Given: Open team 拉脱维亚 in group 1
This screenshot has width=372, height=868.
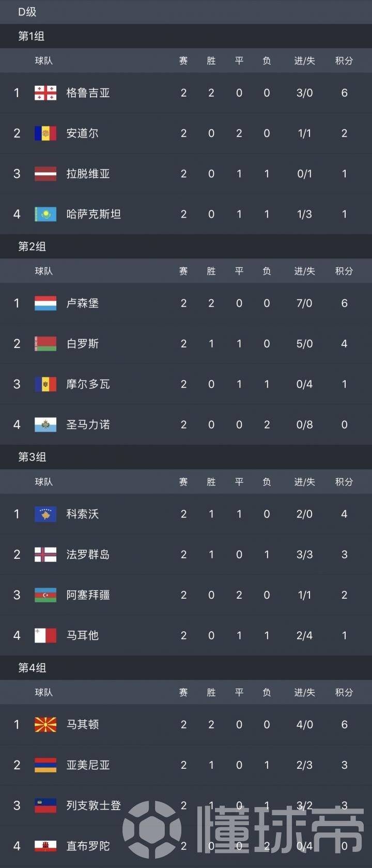Looking at the screenshot, I should point(88,174).
